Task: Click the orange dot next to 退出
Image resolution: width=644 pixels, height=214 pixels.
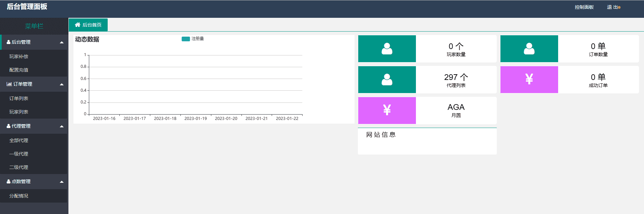Action: [x=619, y=7]
